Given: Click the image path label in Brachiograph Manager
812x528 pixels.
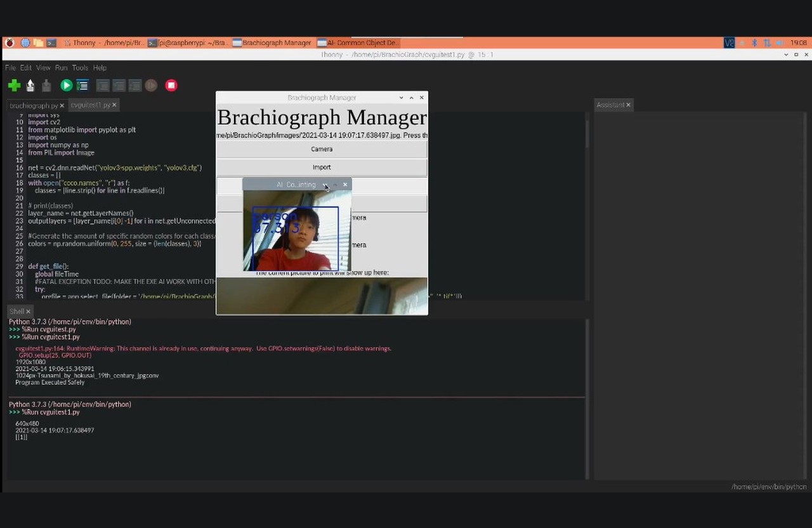Looking at the screenshot, I should point(322,135).
